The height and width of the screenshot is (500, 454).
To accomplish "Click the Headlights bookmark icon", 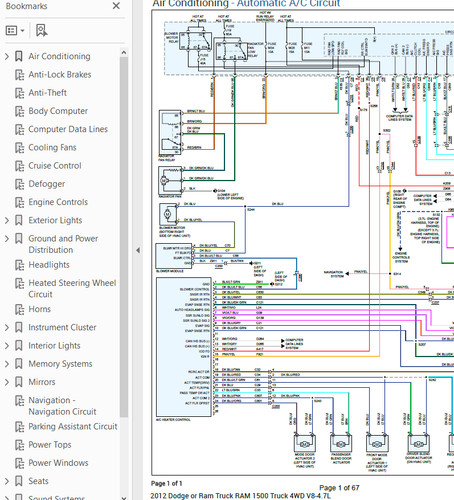I will pos(20,265).
